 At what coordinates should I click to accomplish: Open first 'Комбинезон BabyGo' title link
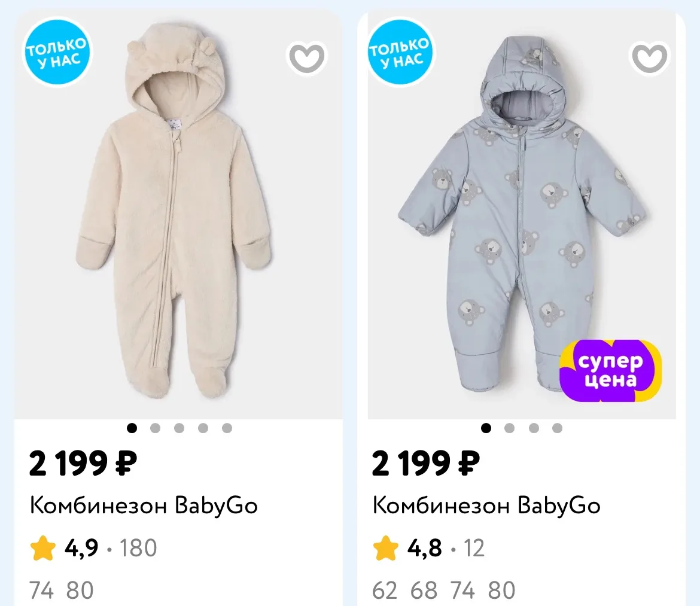point(144,506)
